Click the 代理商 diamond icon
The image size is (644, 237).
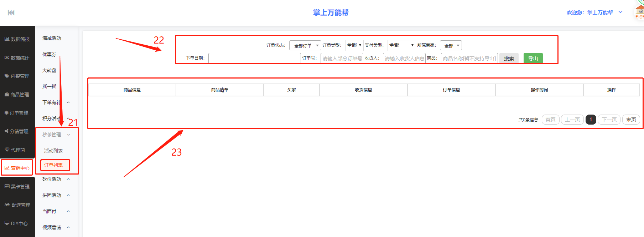click(7, 150)
